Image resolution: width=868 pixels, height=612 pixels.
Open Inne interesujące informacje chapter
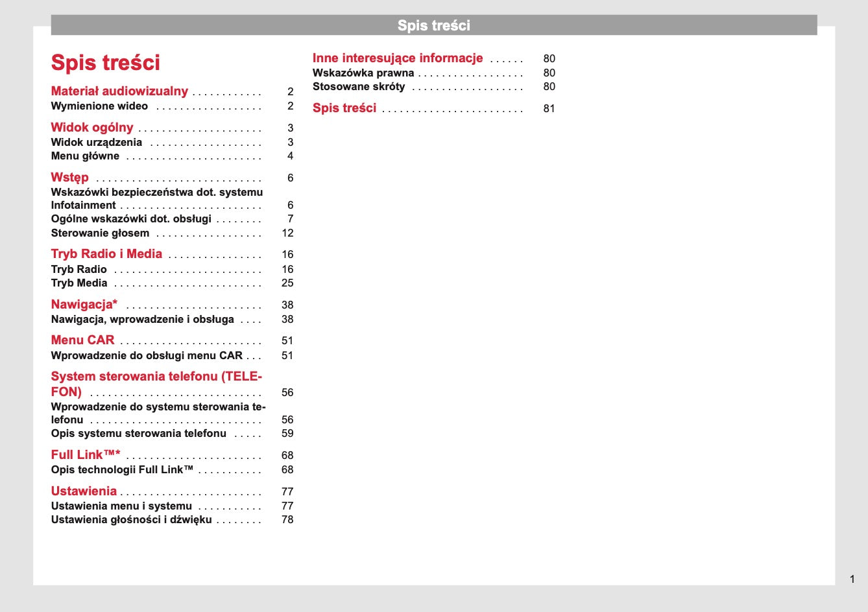click(x=398, y=58)
